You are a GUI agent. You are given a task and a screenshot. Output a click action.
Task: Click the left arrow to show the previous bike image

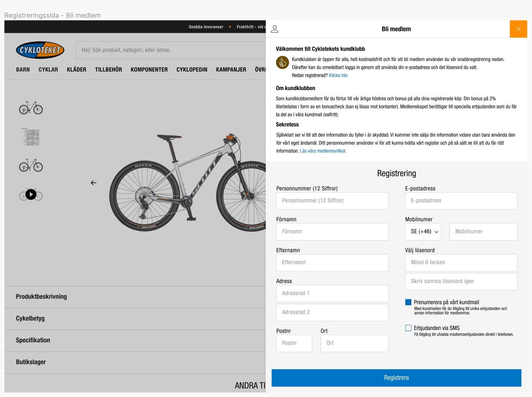coord(94,183)
